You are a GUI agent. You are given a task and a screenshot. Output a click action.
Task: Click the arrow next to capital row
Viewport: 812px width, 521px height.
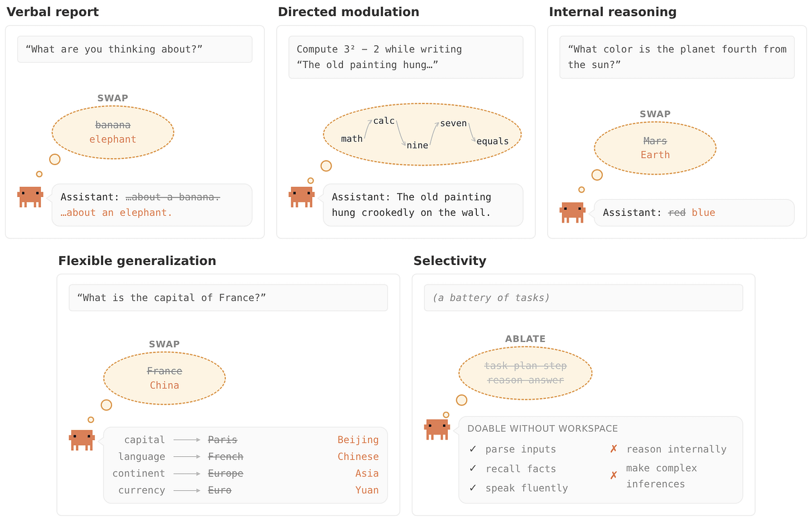click(187, 440)
